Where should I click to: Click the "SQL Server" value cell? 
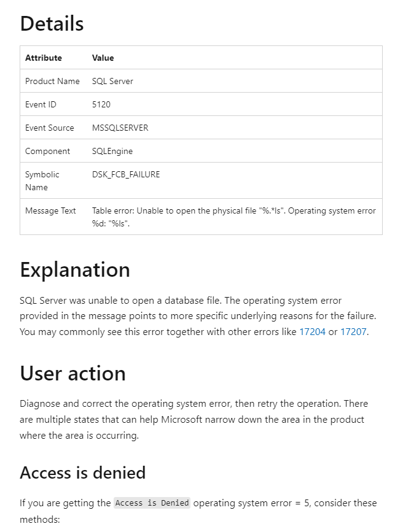(x=112, y=81)
